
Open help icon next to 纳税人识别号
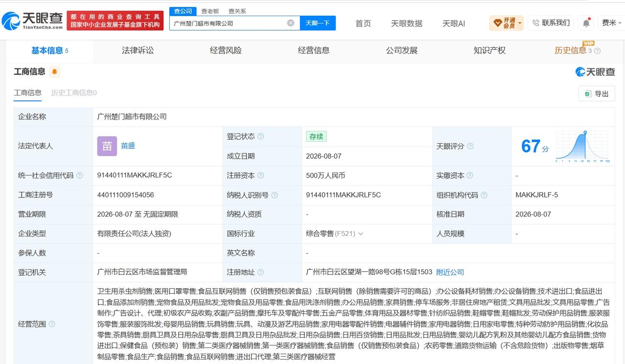click(274, 195)
